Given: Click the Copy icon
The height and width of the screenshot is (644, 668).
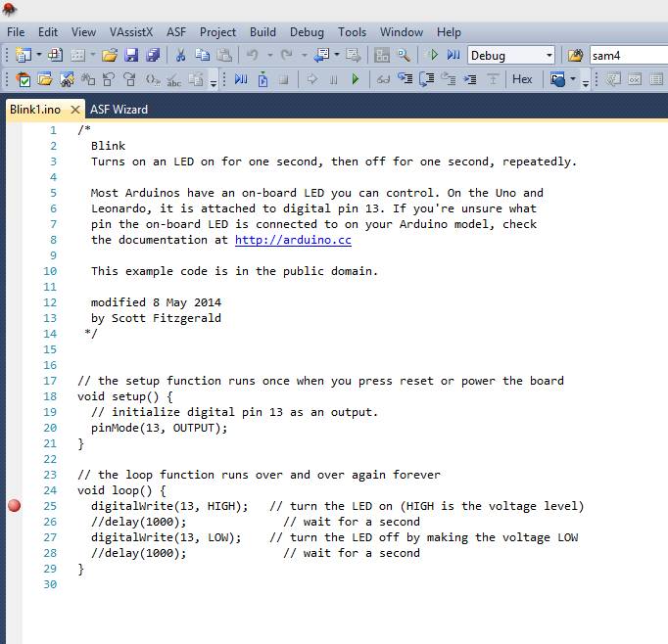Looking at the screenshot, I should tap(203, 56).
